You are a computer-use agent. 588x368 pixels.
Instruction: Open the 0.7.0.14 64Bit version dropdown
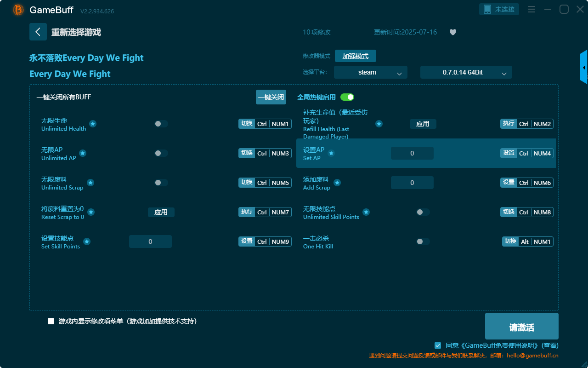466,72
